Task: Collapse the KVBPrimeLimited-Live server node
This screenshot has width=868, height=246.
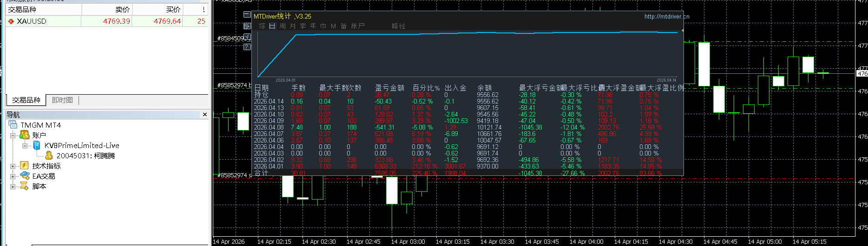Action: (x=25, y=146)
